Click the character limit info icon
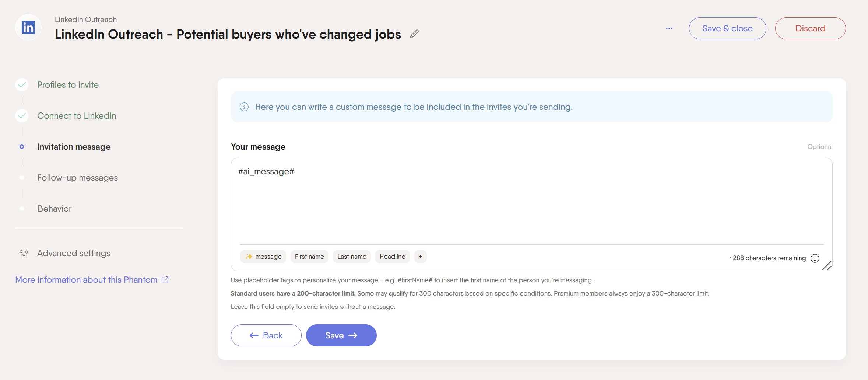Screen dimensions: 868x380 (815, 258)
